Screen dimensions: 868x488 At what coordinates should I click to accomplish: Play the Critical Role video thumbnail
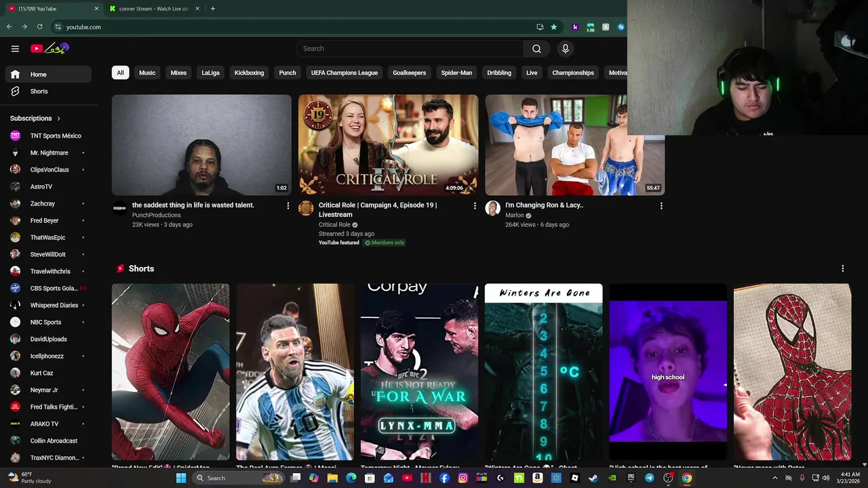(388, 145)
